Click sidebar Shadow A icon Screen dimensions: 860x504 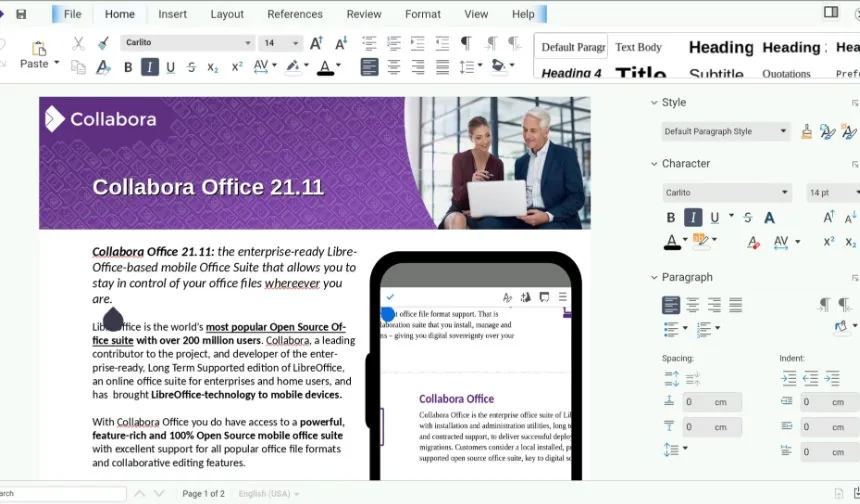tap(770, 218)
